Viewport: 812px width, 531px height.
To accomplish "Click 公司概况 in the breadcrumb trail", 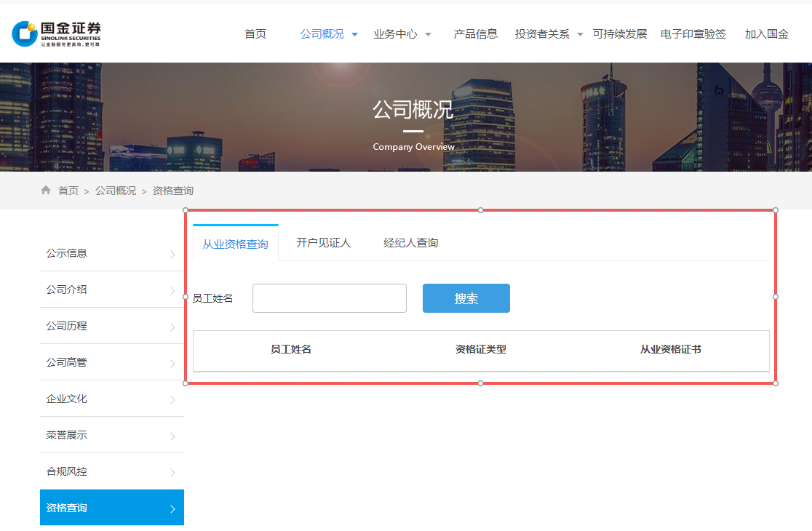I will [115, 190].
